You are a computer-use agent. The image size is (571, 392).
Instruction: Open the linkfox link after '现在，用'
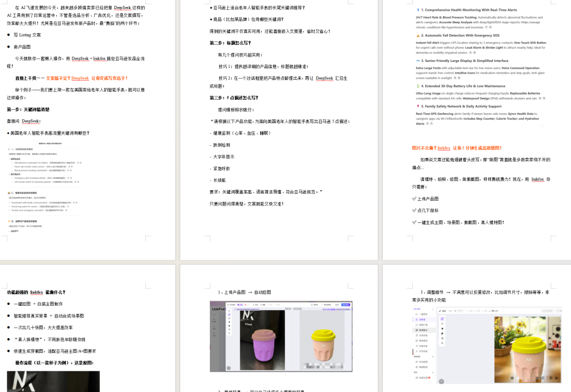(x=538, y=179)
